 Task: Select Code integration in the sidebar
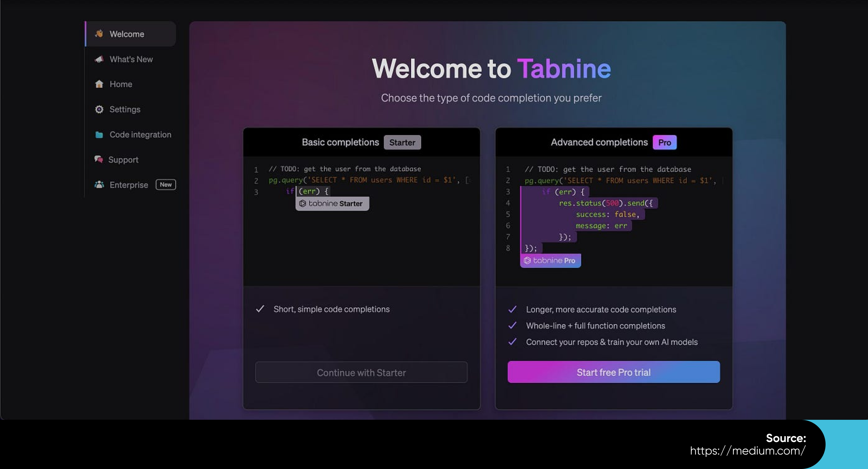click(x=131, y=134)
